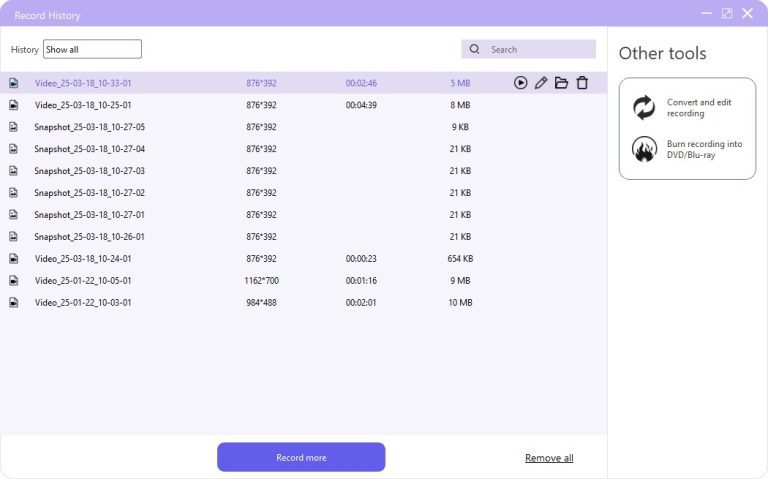Image resolution: width=768 pixels, height=479 pixels.
Task: Click the Convert and edit recording icon
Action: (644, 108)
